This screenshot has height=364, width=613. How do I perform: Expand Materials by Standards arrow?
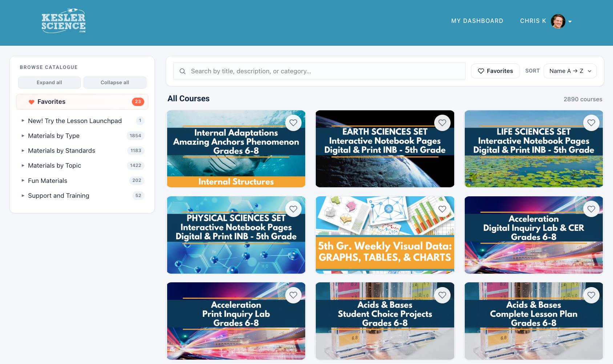click(x=23, y=151)
